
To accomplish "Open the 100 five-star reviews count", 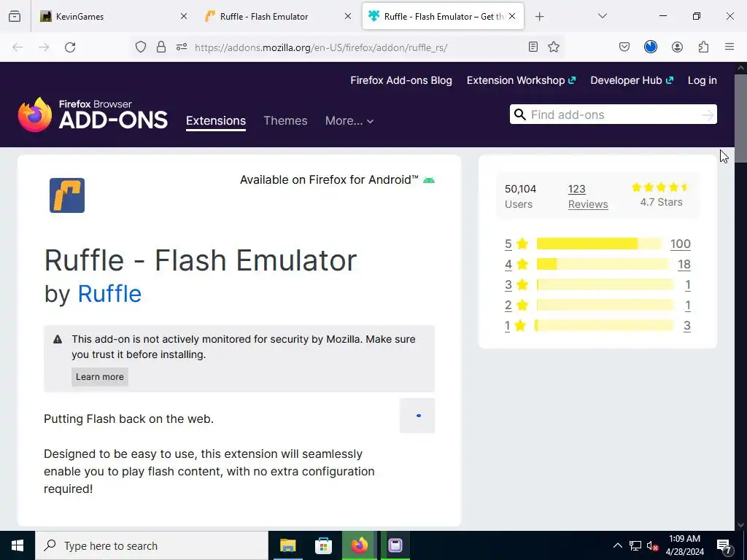I will [681, 244].
